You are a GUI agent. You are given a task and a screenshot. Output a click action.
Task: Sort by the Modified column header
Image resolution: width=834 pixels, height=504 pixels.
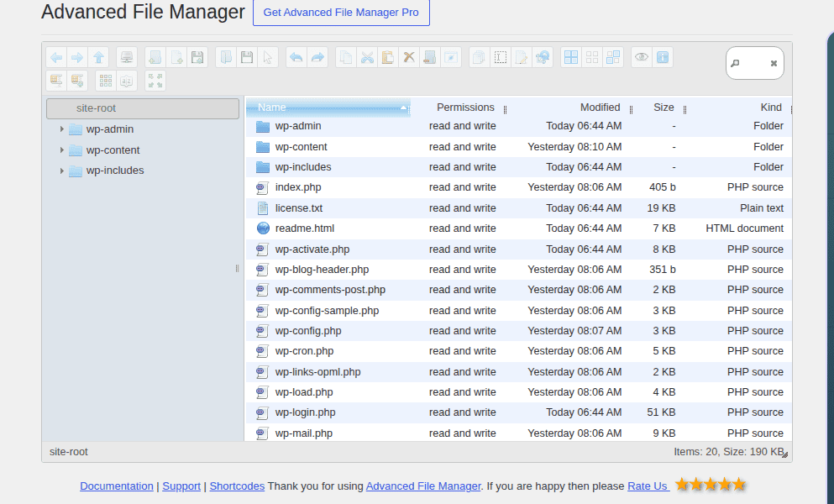[600, 108]
